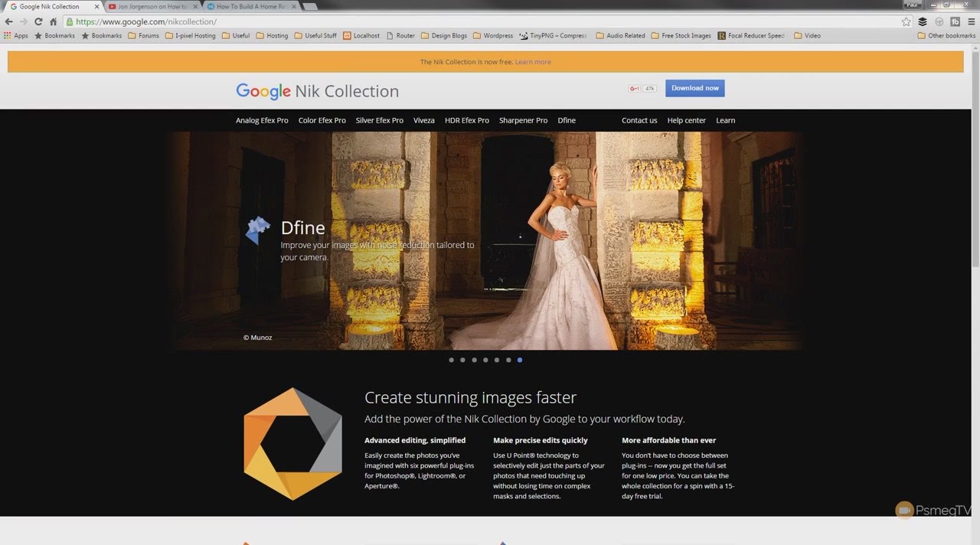
Task: Click the browser forward arrow
Action: 23,21
